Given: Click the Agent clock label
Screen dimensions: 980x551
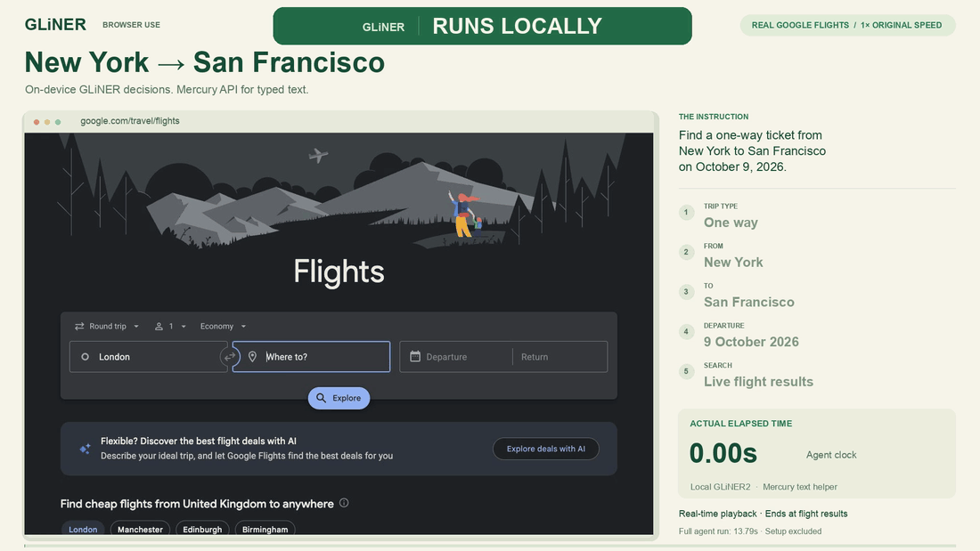Looking at the screenshot, I should (x=831, y=455).
